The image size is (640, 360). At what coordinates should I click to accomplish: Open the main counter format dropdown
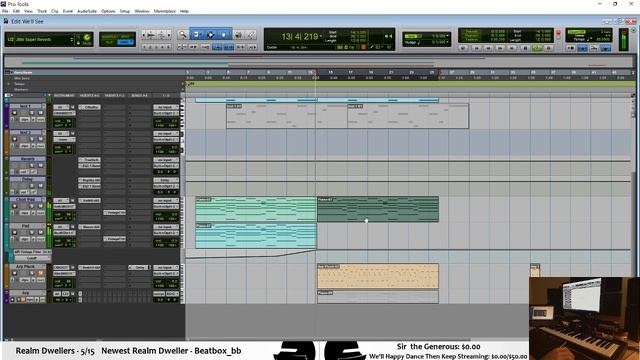[x=321, y=36]
